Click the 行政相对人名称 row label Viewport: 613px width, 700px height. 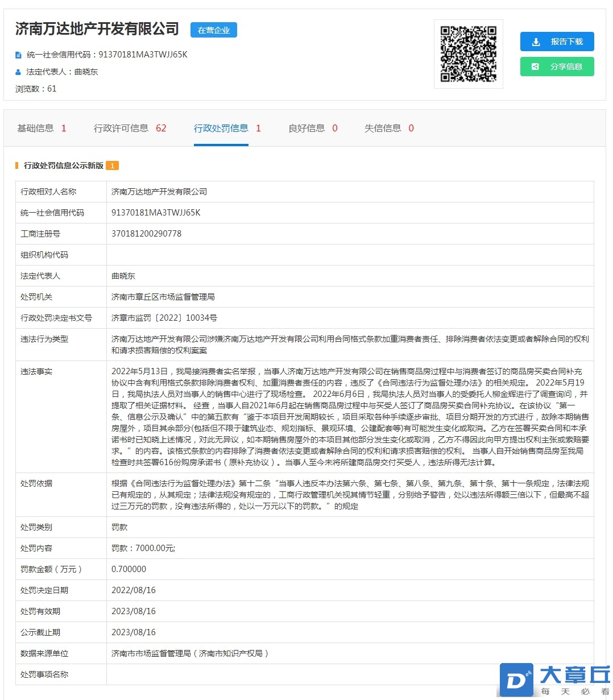48,192
